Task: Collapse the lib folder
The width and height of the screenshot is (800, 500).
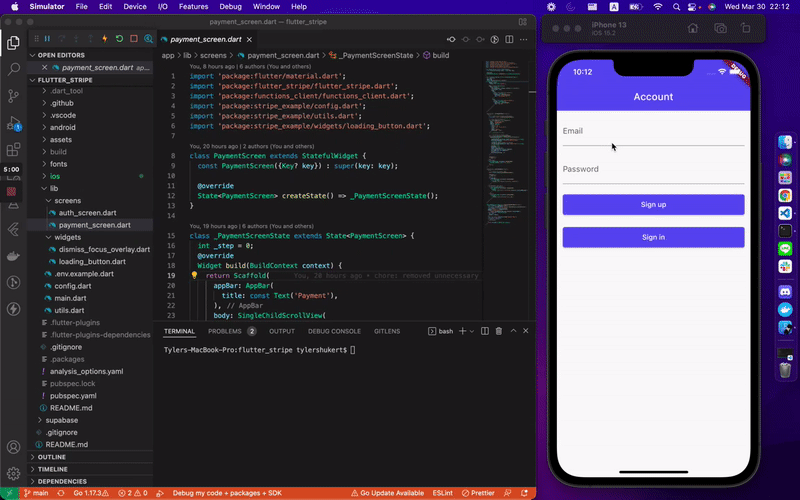Action: (53, 188)
